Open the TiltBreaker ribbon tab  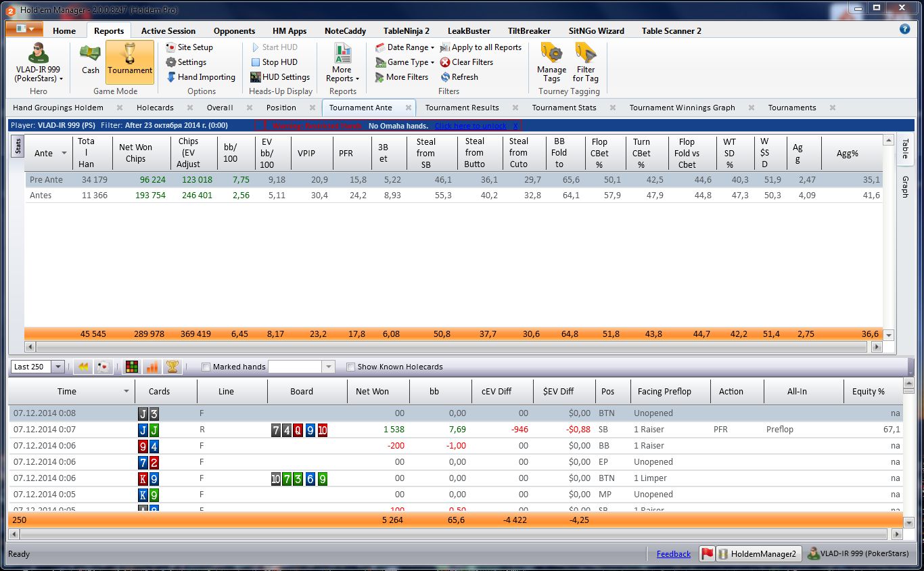(529, 31)
